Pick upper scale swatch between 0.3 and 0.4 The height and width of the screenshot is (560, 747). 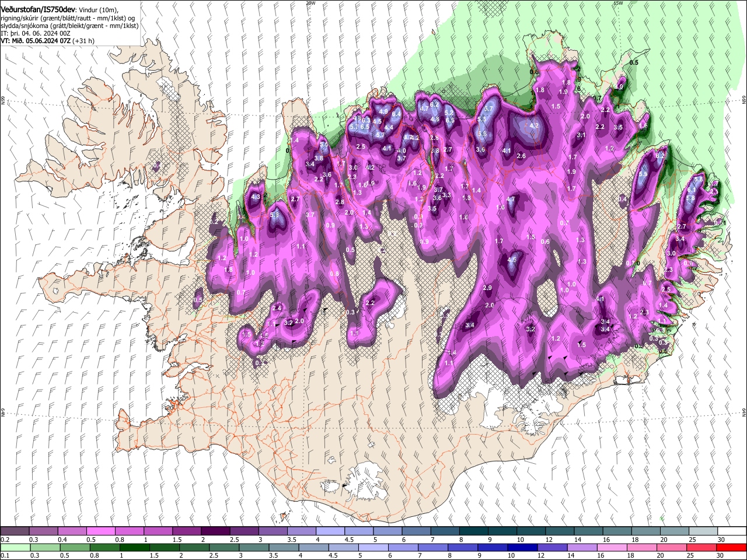coord(43,531)
